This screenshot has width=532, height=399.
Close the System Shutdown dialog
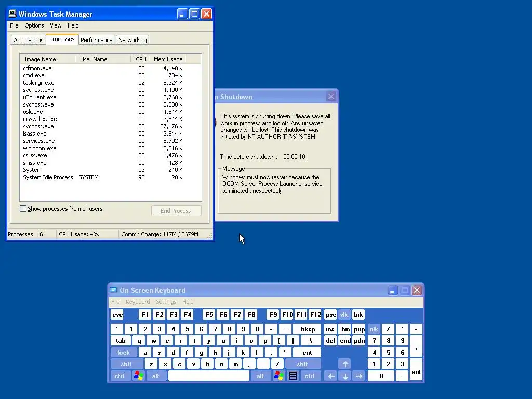pyautogui.click(x=331, y=97)
